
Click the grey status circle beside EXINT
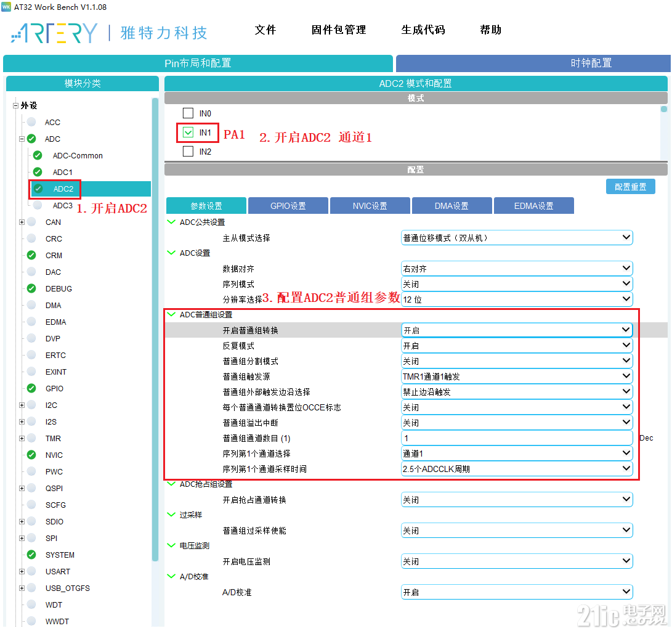click(31, 372)
